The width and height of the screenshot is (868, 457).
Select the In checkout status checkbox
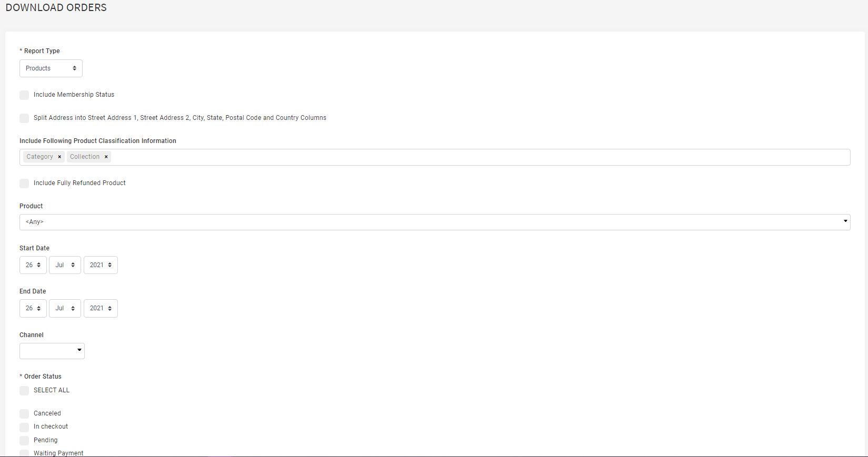(x=24, y=427)
